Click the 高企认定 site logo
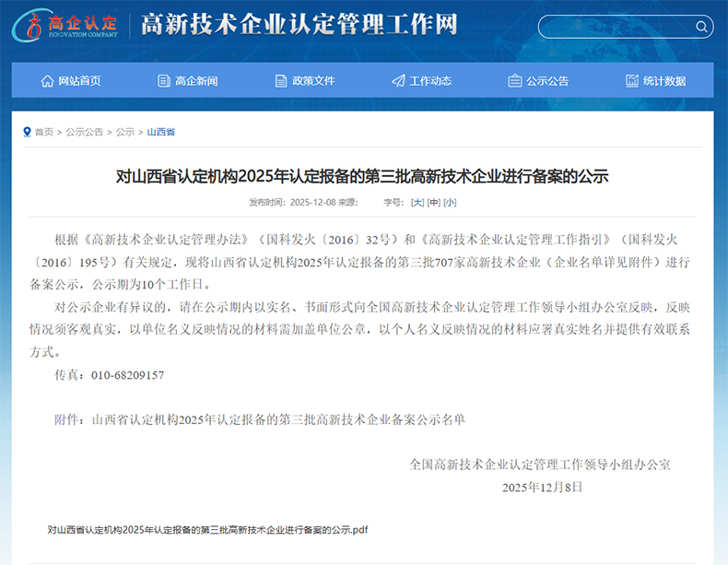This screenshot has width=728, height=565. [66, 25]
